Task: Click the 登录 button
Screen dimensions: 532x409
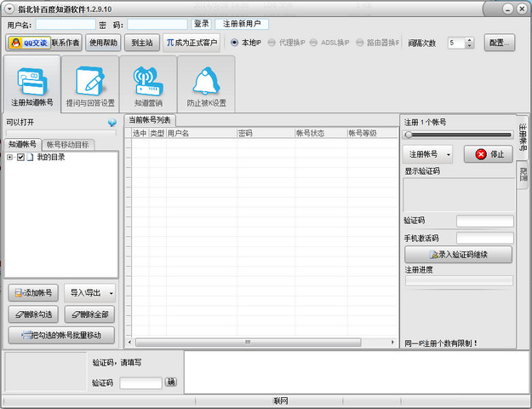Action: [x=201, y=24]
